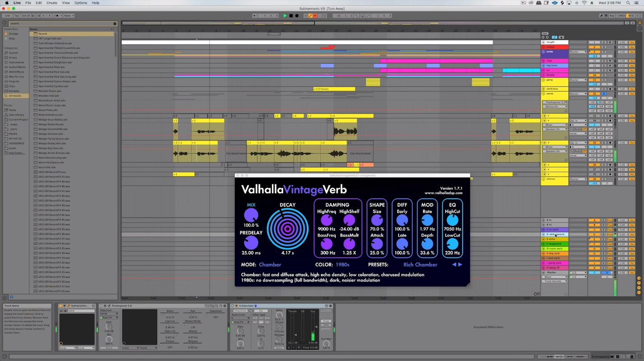Screen dimensions: 644x361
Task: Toggle the drums track activator 18
Action: [595, 75]
